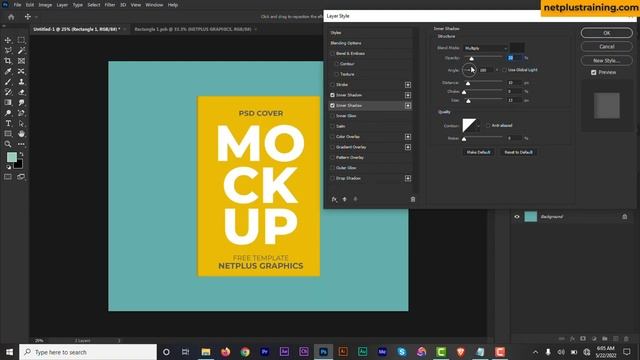Add another Stroke with plus button
The height and width of the screenshot is (360, 640).
[x=408, y=84]
